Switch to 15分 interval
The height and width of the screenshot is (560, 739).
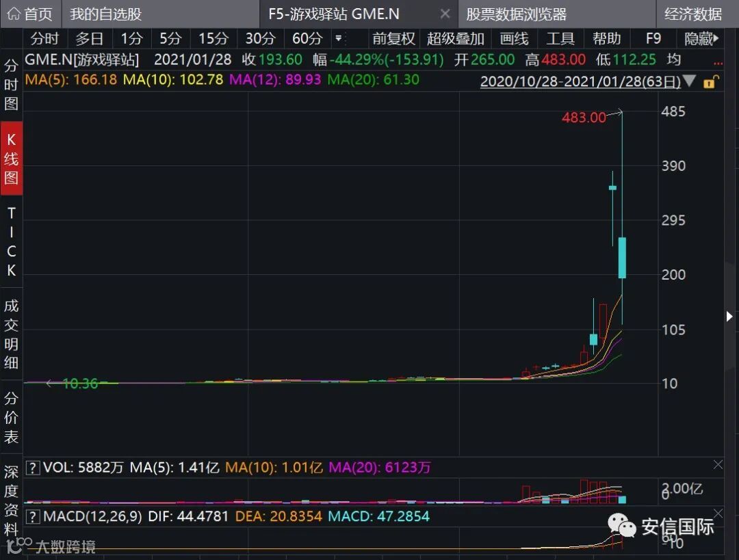pyautogui.click(x=213, y=38)
